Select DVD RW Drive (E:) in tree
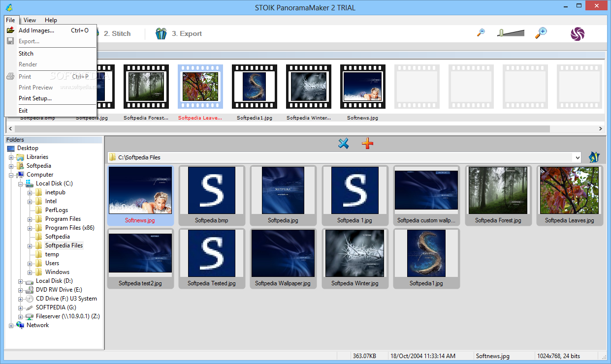This screenshot has width=611, height=364. pyautogui.click(x=59, y=290)
